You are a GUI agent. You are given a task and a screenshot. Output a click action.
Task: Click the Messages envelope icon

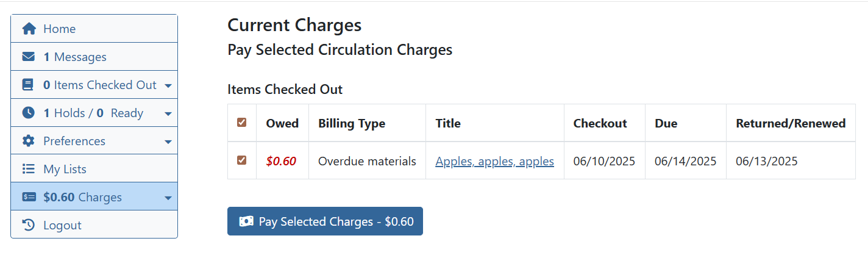tap(29, 57)
